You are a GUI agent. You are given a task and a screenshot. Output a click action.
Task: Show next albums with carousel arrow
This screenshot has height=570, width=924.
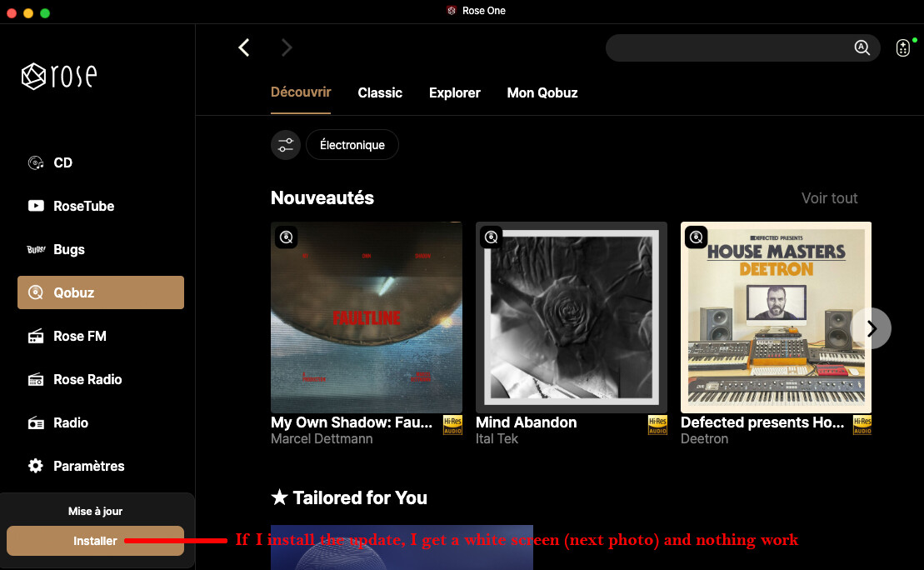tap(872, 328)
